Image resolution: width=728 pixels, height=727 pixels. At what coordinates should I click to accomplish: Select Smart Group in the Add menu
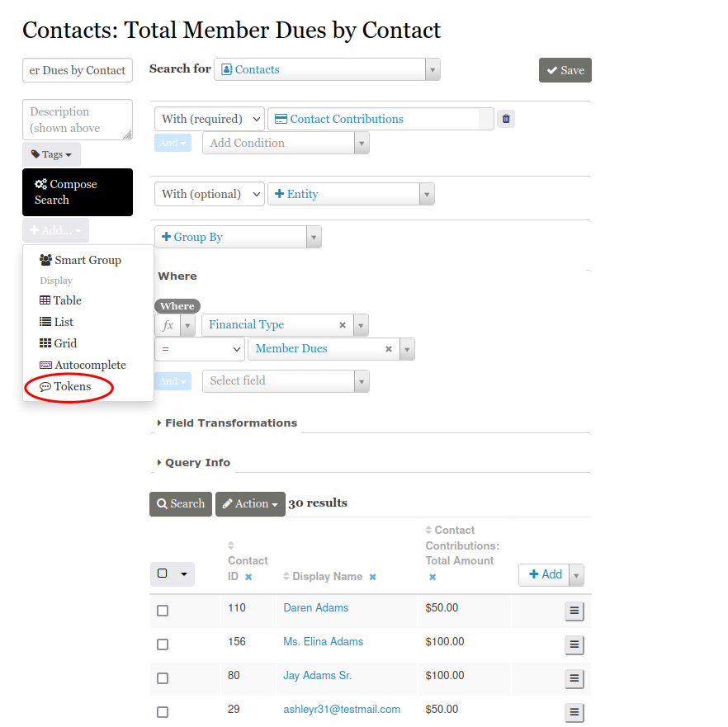click(x=87, y=260)
